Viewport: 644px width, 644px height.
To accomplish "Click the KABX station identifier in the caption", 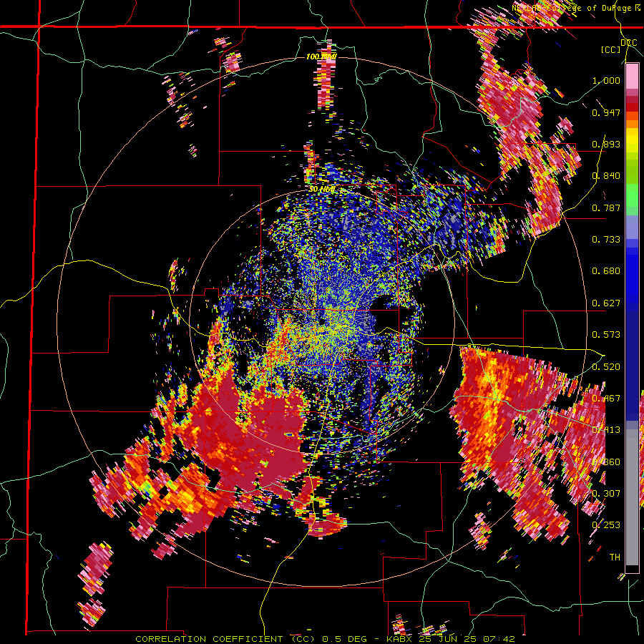I will click(400, 639).
